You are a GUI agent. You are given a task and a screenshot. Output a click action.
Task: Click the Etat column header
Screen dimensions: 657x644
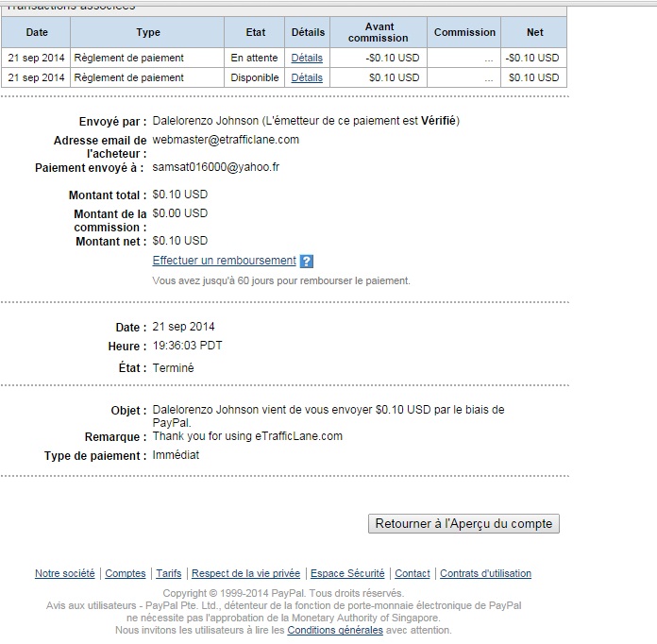(255, 32)
